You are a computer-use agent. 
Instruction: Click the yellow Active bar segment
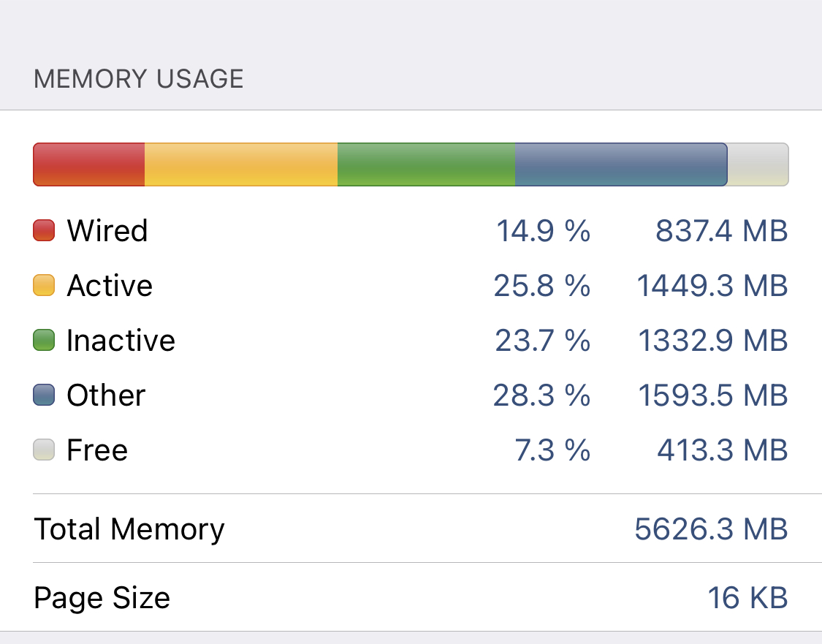241,164
